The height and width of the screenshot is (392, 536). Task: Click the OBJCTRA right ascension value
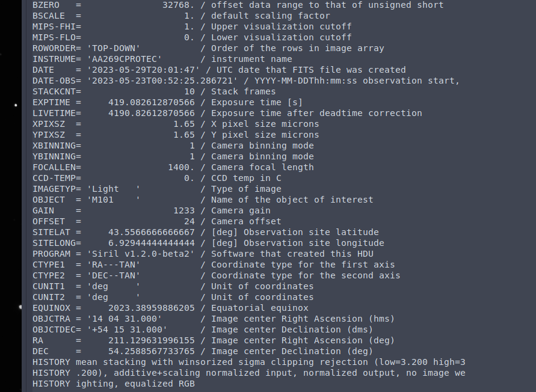(125, 319)
